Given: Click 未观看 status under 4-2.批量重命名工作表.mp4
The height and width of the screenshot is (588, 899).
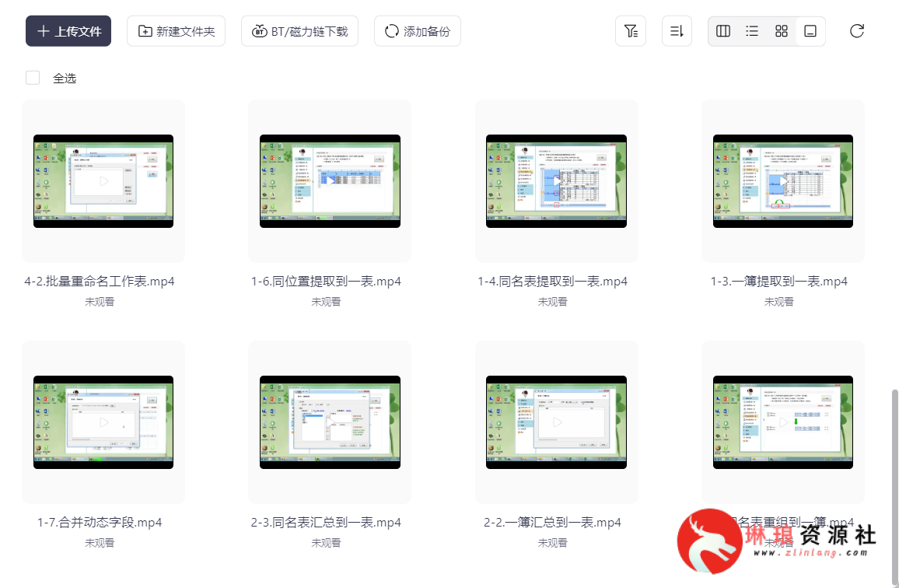Looking at the screenshot, I should 100,302.
